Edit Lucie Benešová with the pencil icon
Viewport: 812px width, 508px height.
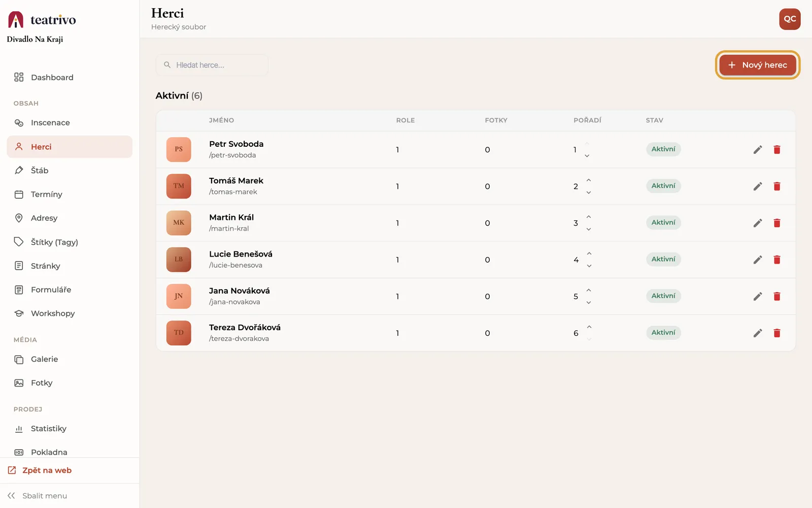[x=758, y=260]
